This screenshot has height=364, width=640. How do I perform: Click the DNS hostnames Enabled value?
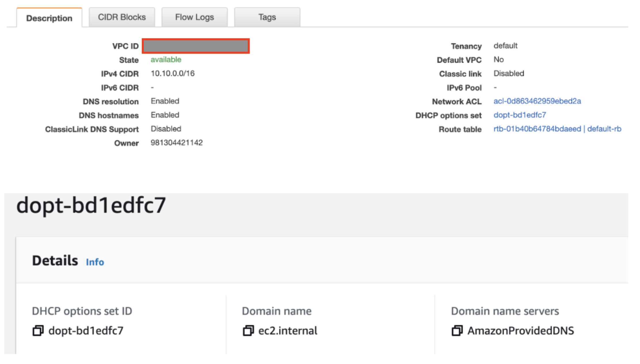[165, 115]
